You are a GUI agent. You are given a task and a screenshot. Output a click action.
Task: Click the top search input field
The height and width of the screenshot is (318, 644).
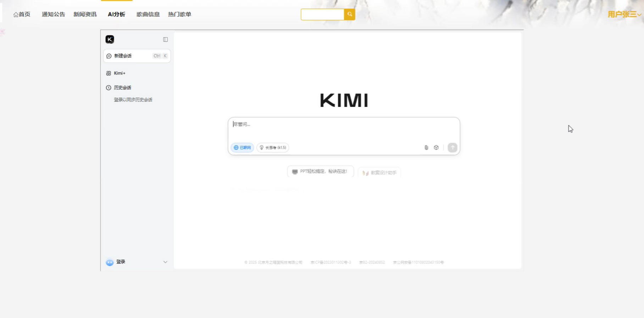[x=323, y=15]
